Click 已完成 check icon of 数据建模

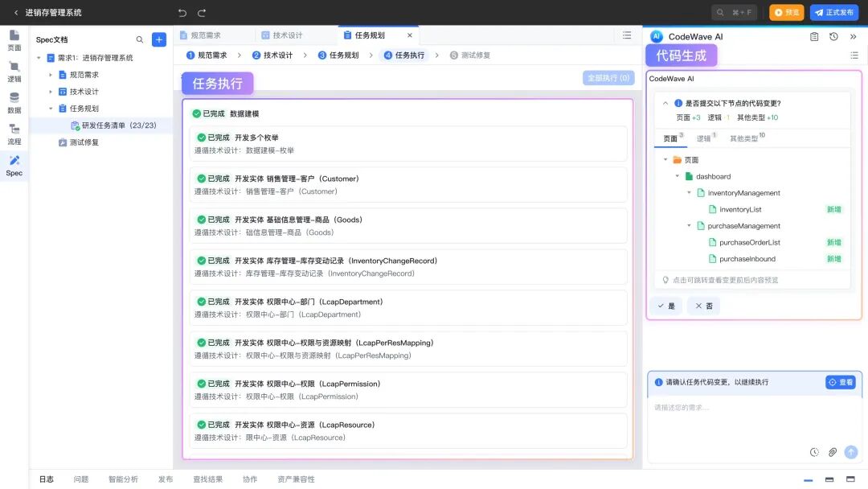(x=197, y=113)
